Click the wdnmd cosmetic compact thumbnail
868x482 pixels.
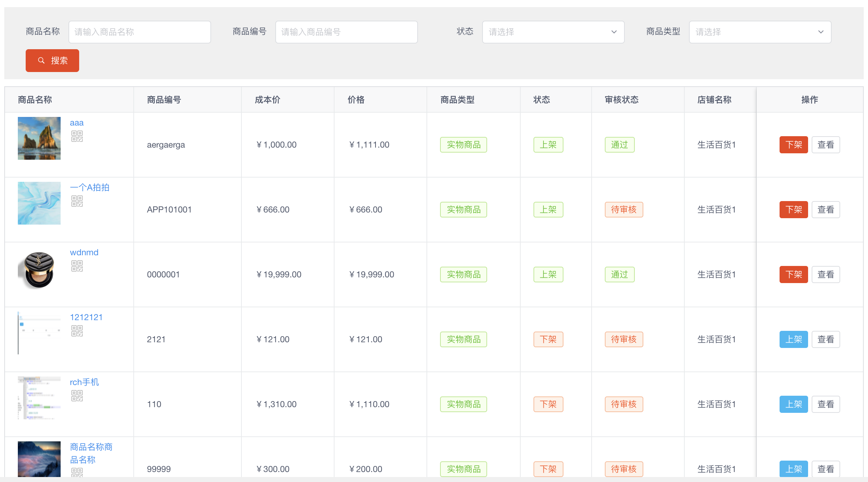point(39,268)
